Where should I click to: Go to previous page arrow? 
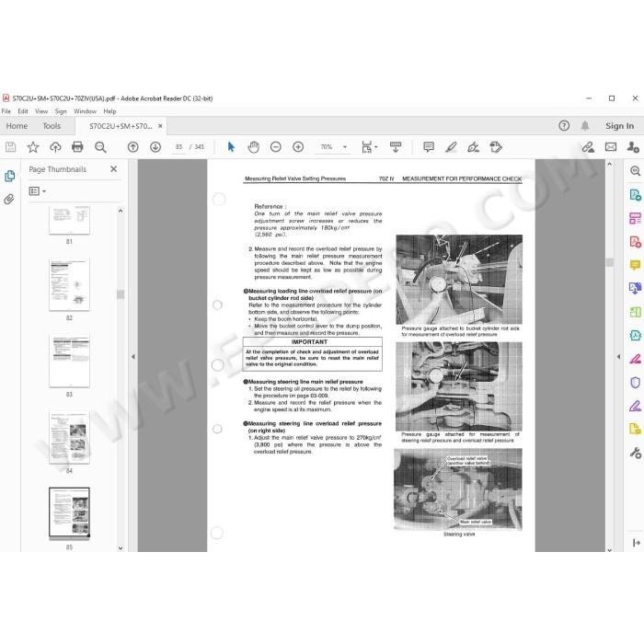[133, 147]
